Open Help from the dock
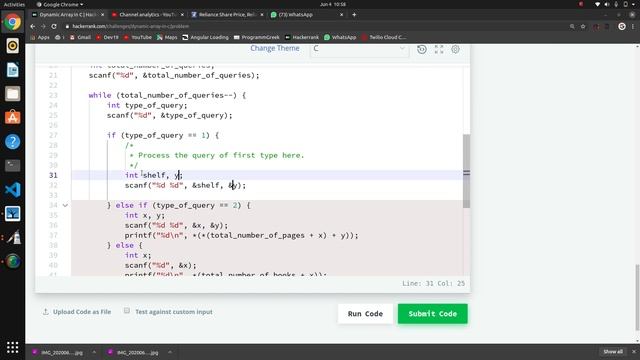The height and width of the screenshot is (360, 640). 13,142
